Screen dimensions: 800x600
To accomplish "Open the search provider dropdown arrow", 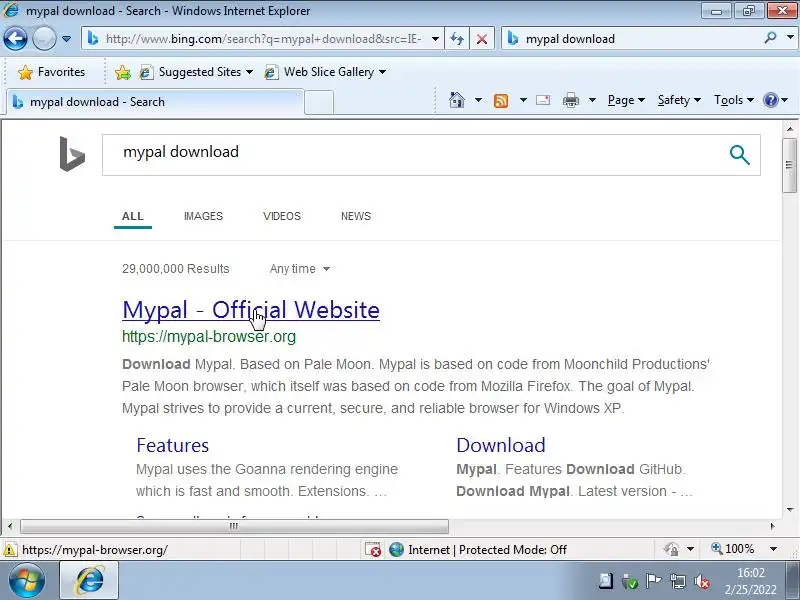I will 790,38.
